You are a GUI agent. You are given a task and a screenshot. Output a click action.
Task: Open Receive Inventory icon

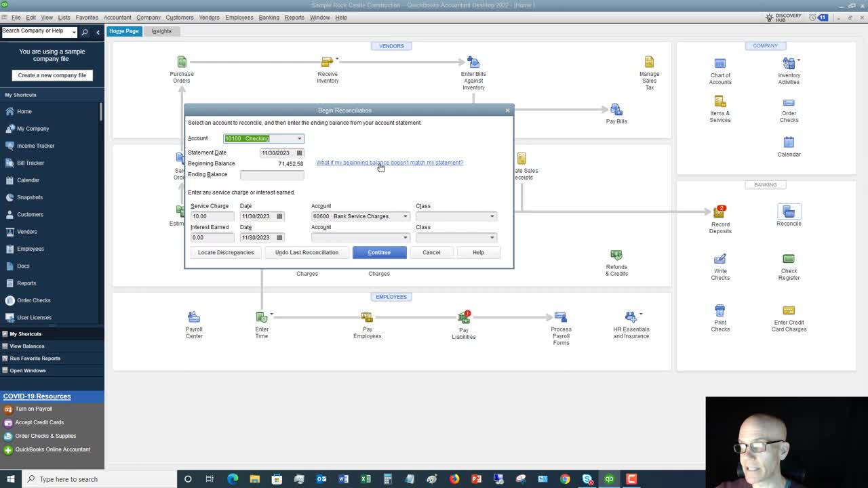tap(328, 62)
